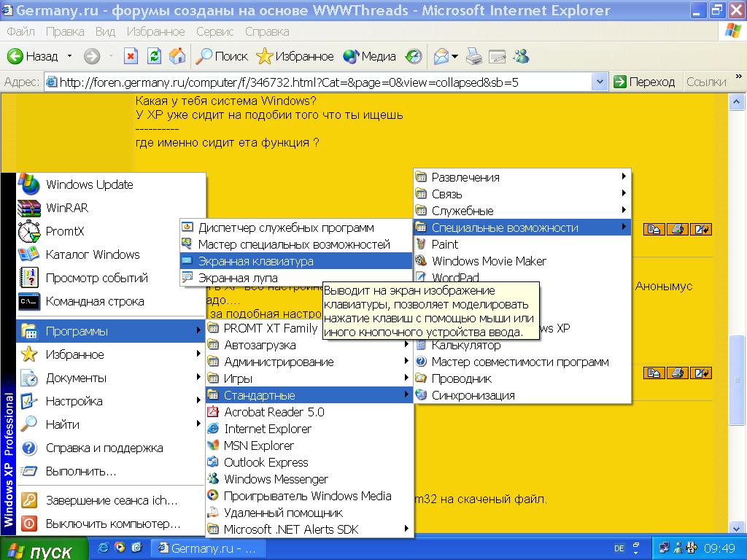Launch Acrobat Reader 5.0
Screen dimensions: 747x560
(x=309, y=412)
